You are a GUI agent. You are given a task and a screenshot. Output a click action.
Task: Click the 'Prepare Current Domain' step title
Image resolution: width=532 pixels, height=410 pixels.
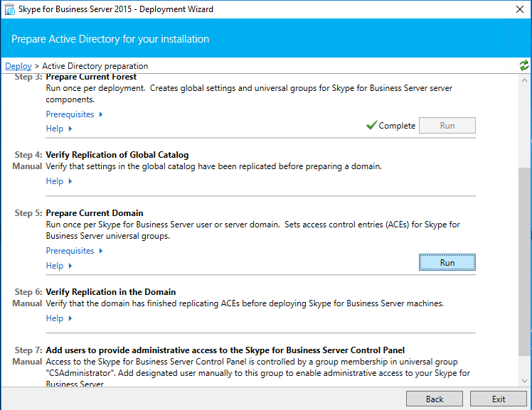pos(95,213)
